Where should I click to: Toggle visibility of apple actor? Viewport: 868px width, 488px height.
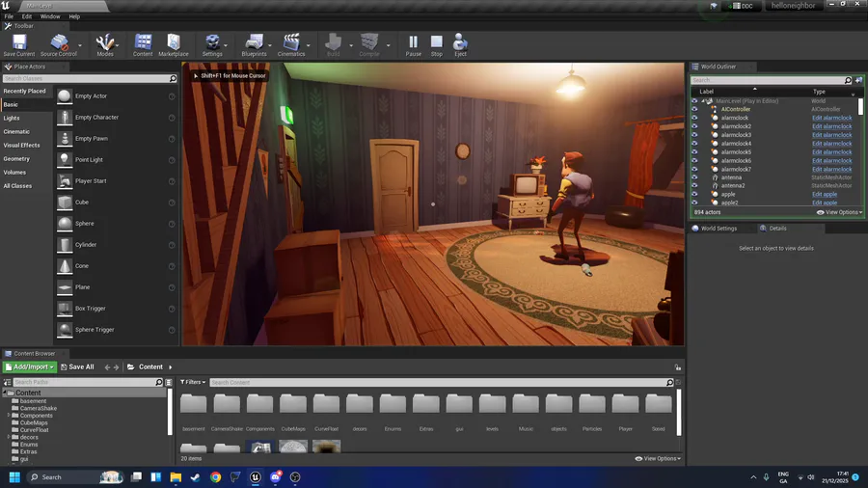coord(694,195)
